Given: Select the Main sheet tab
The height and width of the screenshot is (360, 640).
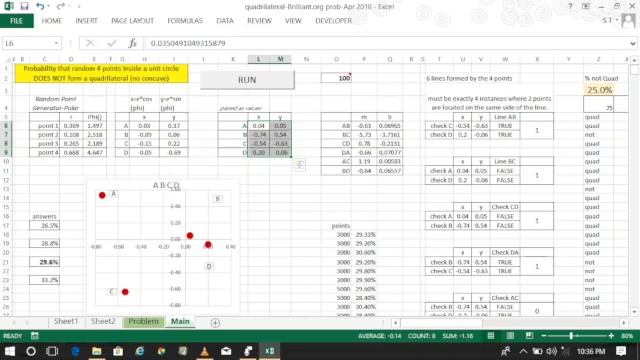Looking at the screenshot, I should tap(180, 321).
